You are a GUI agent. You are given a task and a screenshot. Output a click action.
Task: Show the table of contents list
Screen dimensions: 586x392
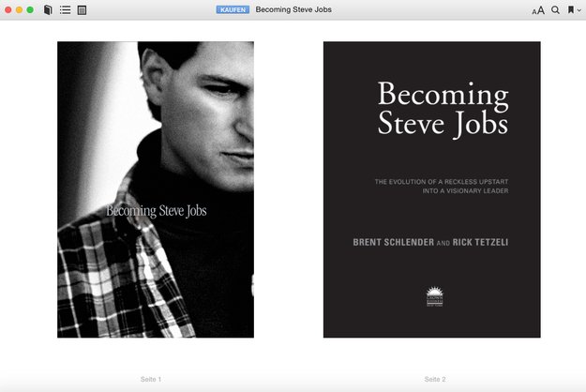pyautogui.click(x=65, y=9)
